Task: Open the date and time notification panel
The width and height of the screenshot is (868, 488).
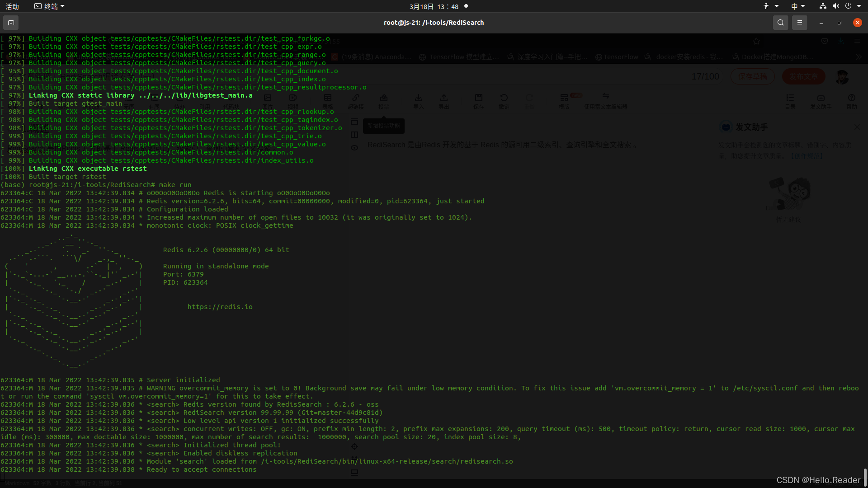Action: tap(434, 6)
